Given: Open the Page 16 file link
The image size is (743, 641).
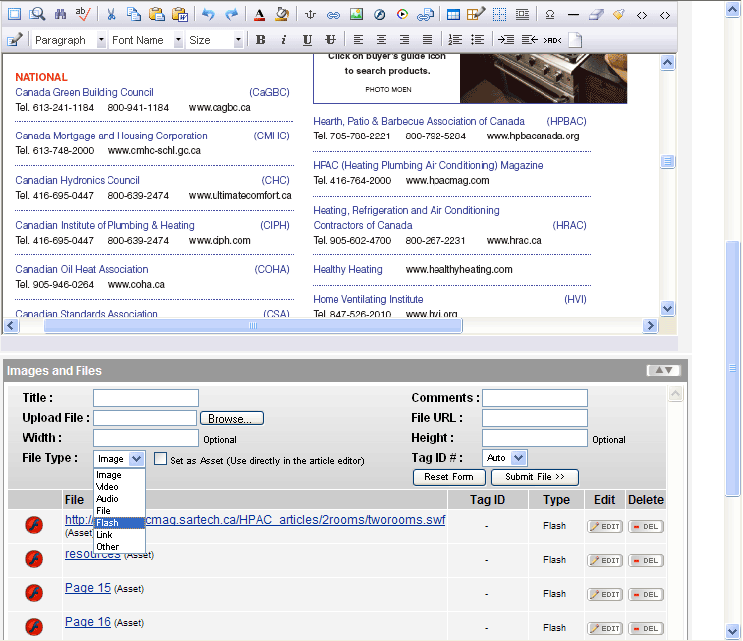Looking at the screenshot, I should point(88,622).
